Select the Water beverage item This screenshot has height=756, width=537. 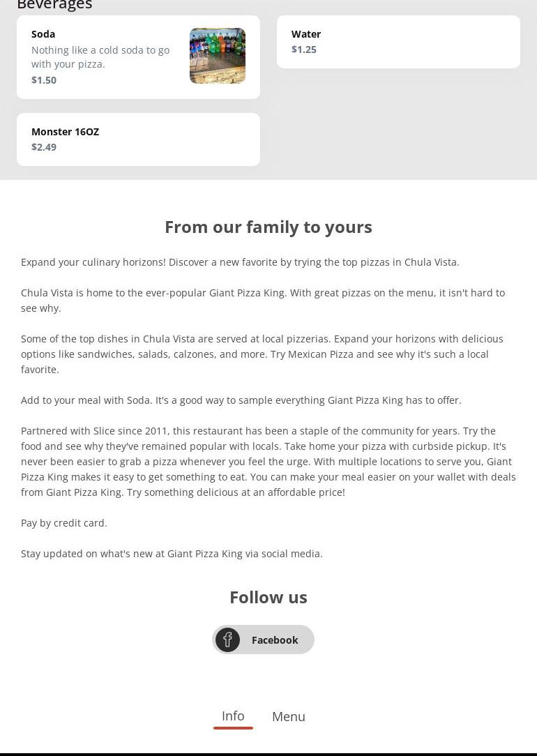(x=306, y=33)
